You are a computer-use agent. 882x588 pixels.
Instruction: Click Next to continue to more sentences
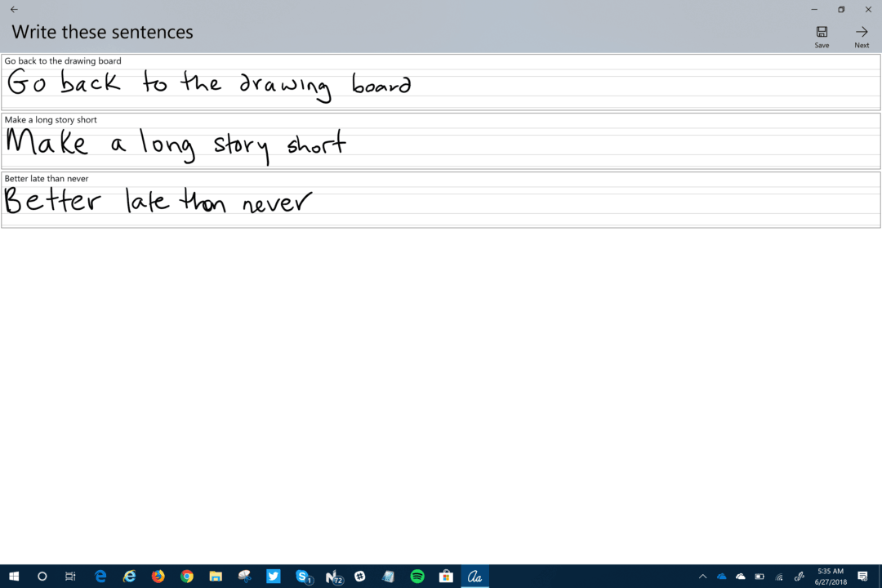tap(862, 34)
